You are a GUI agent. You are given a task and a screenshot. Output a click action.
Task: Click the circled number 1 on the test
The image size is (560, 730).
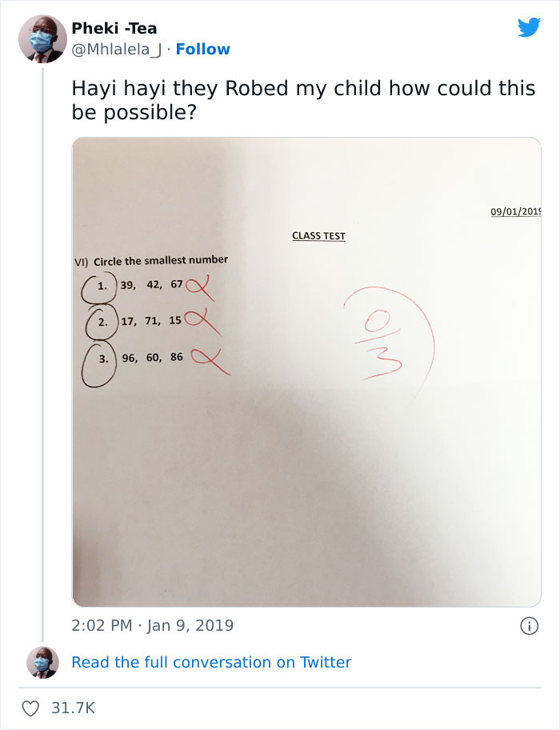point(100,286)
